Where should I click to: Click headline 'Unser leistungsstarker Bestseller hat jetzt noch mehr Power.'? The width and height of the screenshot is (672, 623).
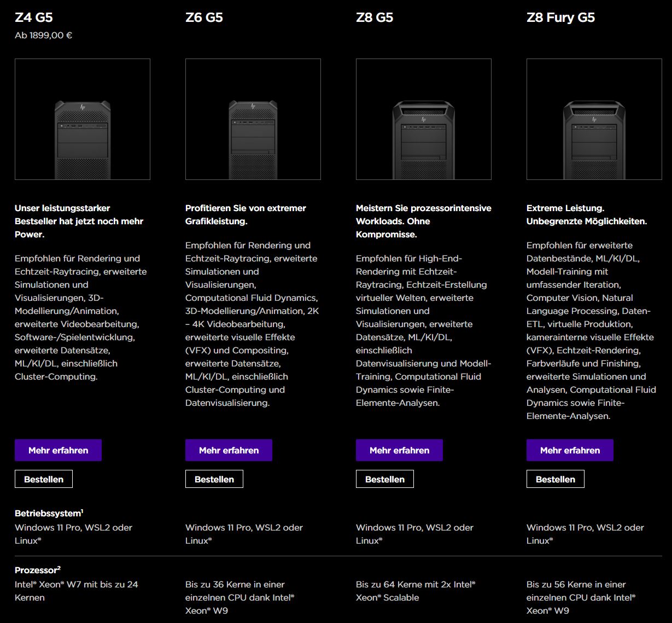pos(79,221)
